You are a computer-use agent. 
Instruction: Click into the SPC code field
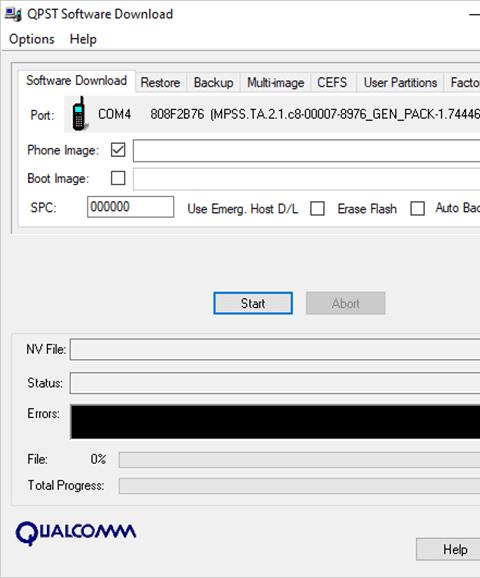point(131,207)
